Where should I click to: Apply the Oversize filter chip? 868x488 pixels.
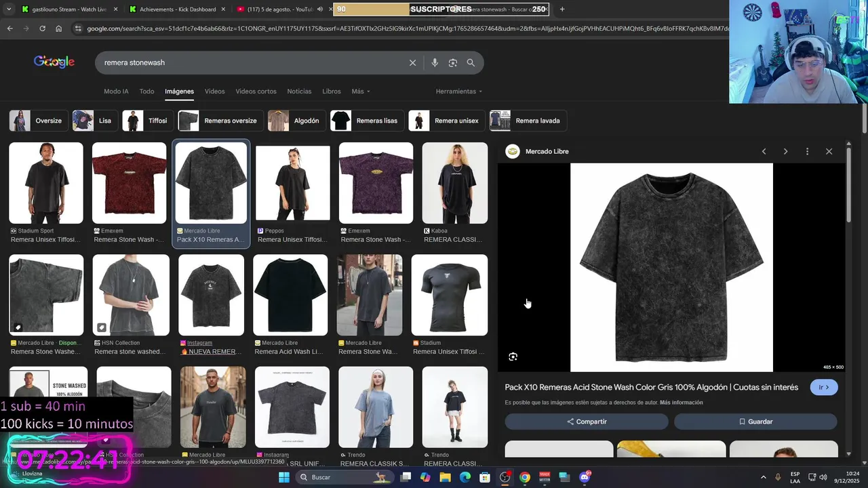point(39,121)
